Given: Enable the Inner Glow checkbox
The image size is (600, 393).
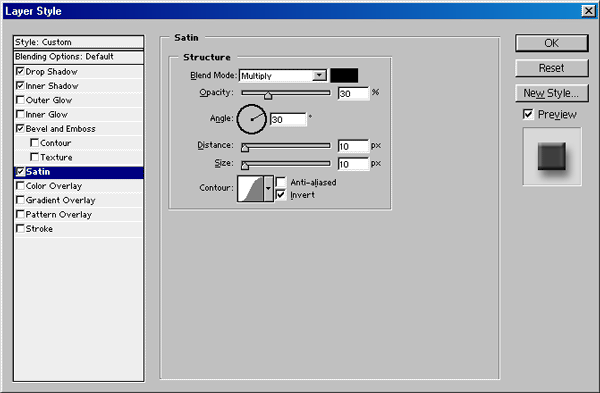Looking at the screenshot, I should 20,114.
